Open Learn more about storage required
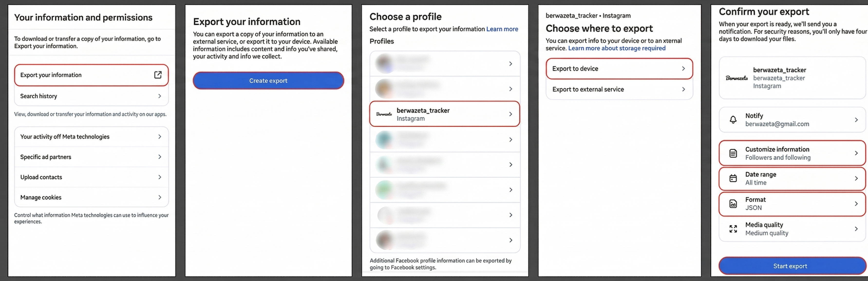 pyautogui.click(x=617, y=48)
